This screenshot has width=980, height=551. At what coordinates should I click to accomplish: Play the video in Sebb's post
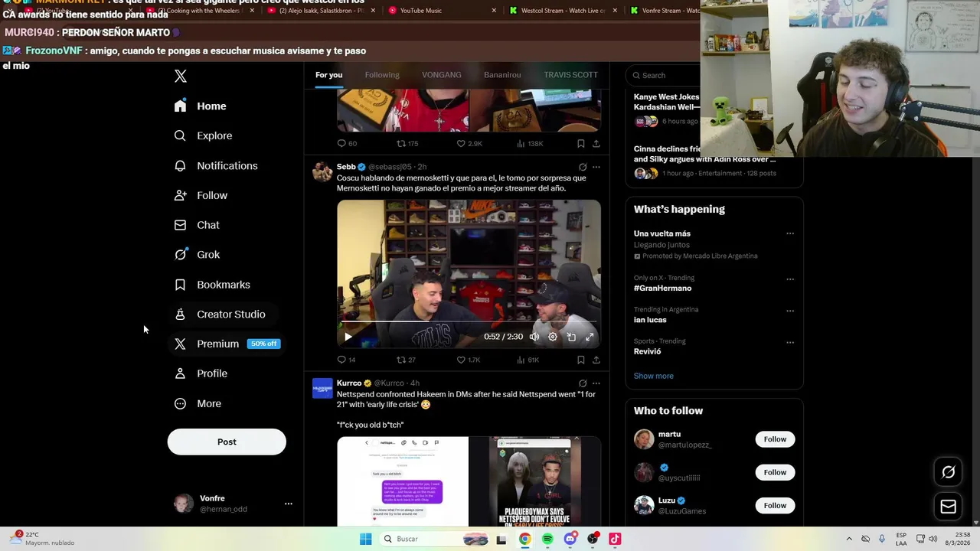point(348,337)
